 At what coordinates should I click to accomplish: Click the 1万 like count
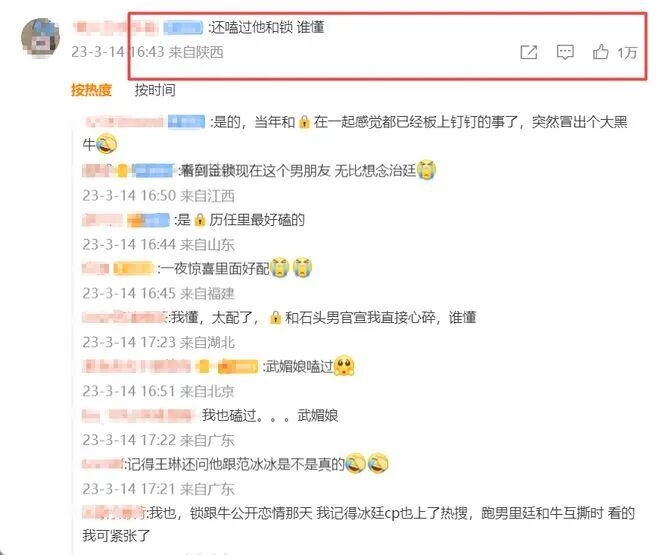(627, 53)
